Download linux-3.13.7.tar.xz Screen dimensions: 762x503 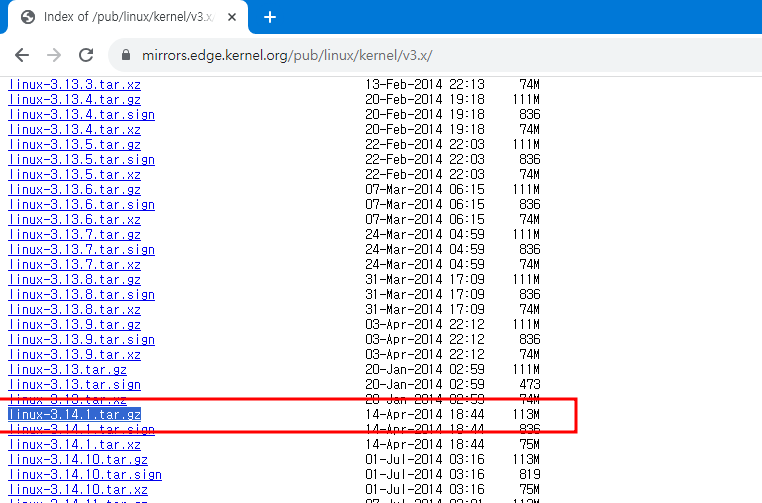(74, 265)
